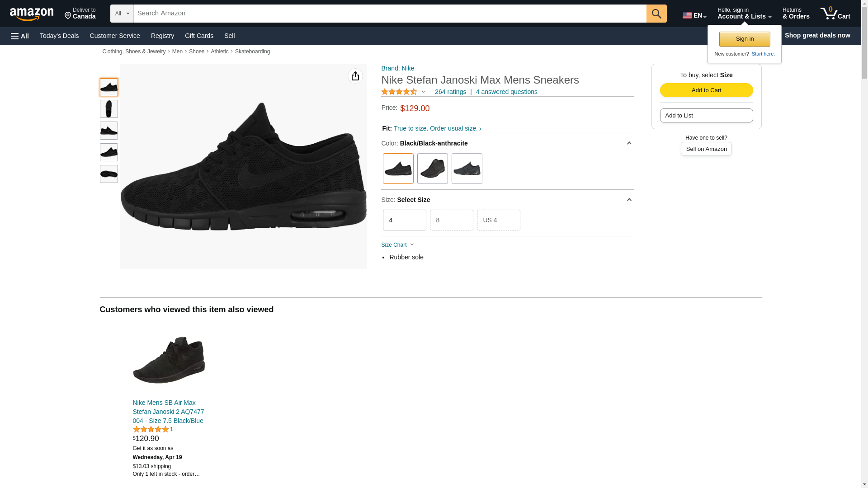Viewport: 868px width, 488px height.
Task: View the second product thumbnail image
Action: [108, 109]
